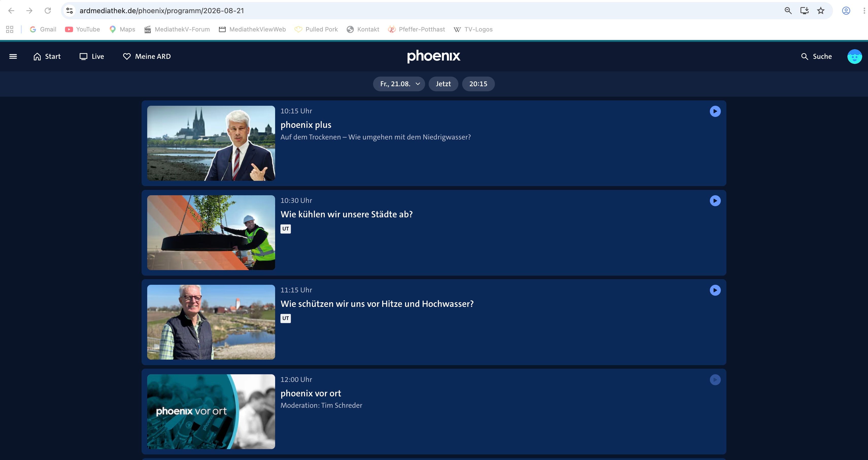Image resolution: width=868 pixels, height=460 pixels.
Task: Open the Maps bookmark
Action: point(122,29)
